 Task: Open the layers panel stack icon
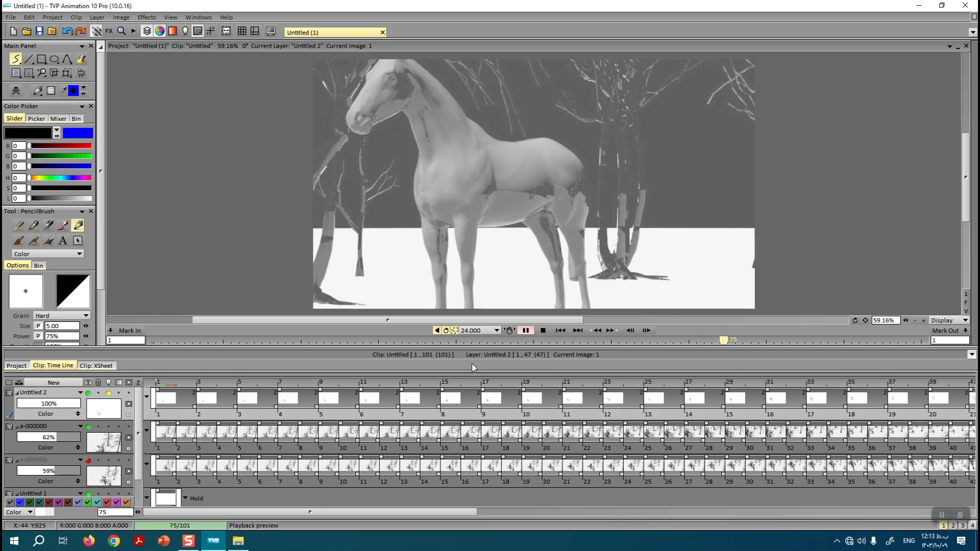(147, 31)
